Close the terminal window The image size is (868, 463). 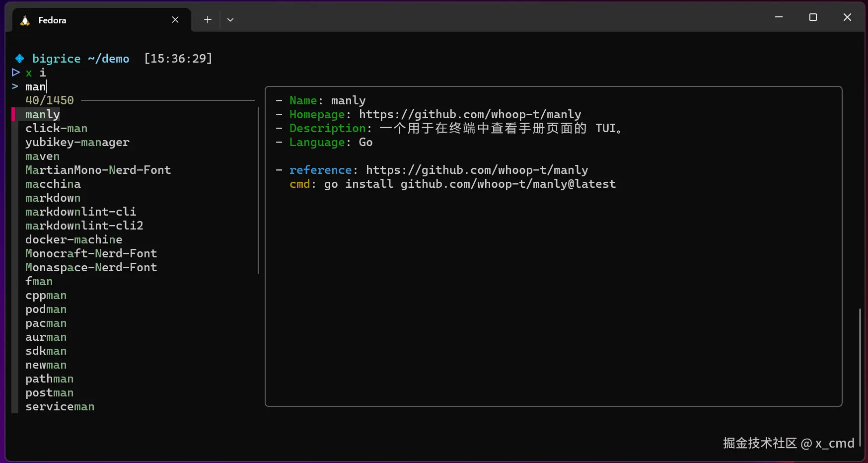coord(847,17)
